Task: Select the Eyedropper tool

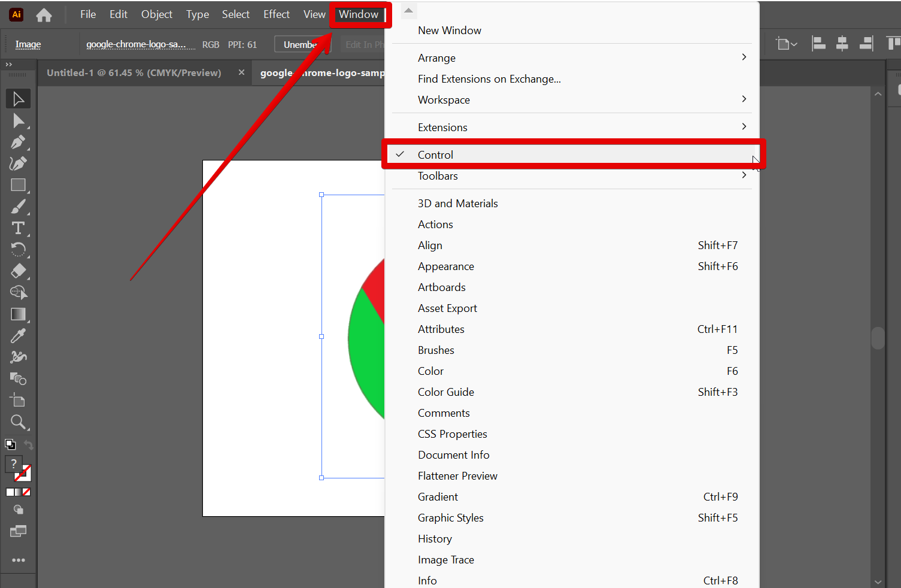Action: pyautogui.click(x=18, y=336)
